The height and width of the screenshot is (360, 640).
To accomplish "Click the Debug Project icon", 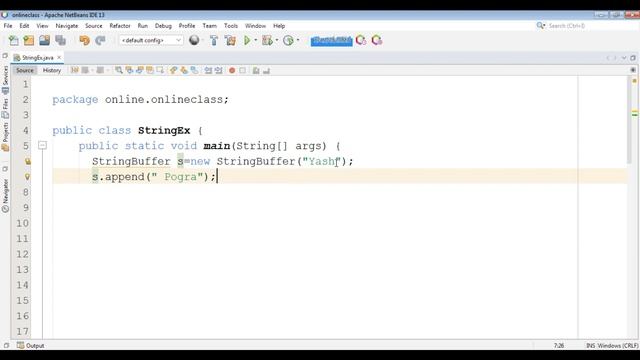I will [267, 40].
